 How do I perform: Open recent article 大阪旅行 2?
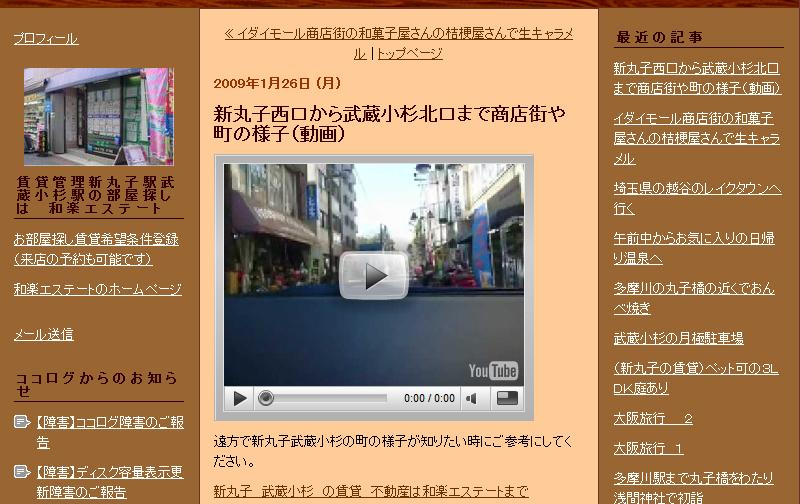(653, 418)
